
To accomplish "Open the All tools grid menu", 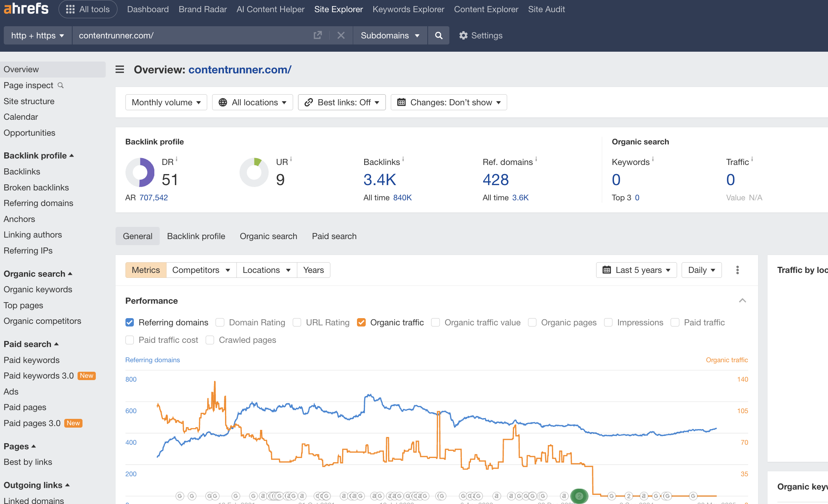I will pos(88,9).
